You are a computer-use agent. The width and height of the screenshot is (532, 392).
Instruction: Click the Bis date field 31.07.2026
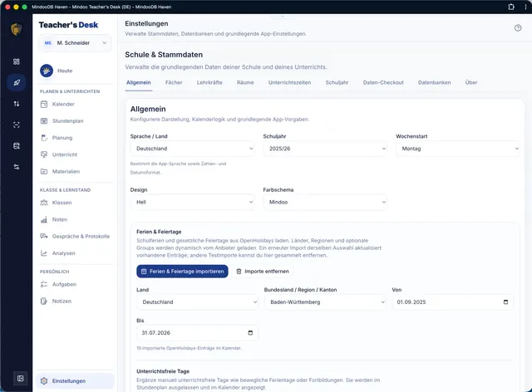click(x=197, y=333)
